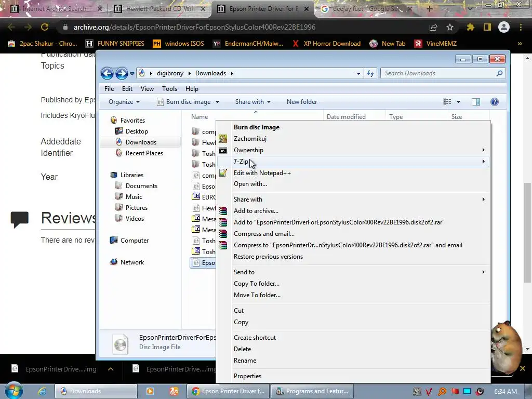Click the WinRAR icon beside Add to archive
This screenshot has height=399, width=532.
pyautogui.click(x=223, y=211)
